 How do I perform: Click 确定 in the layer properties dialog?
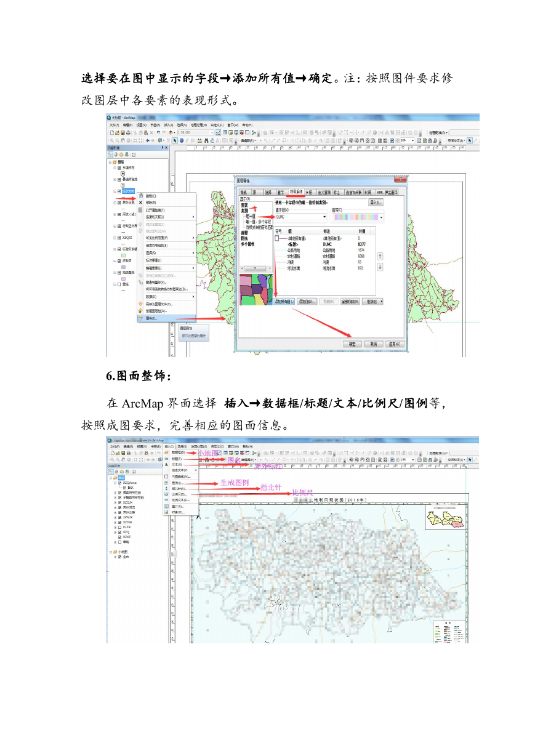point(352,344)
